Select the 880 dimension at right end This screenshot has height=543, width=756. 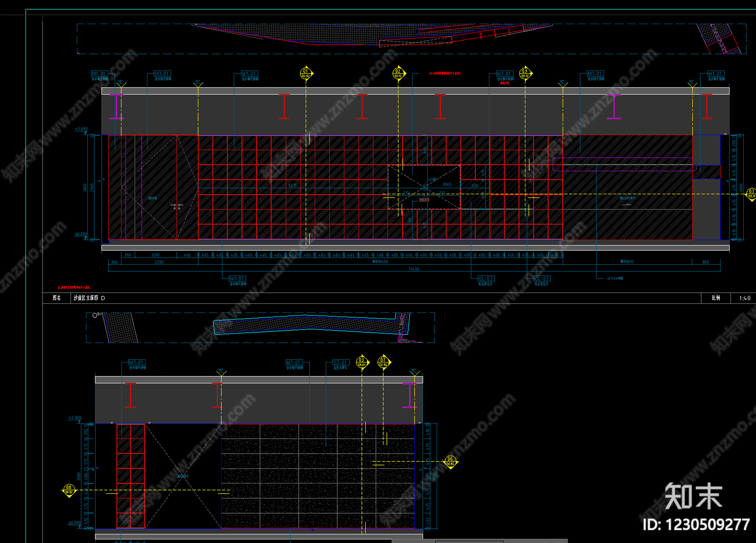(705, 262)
